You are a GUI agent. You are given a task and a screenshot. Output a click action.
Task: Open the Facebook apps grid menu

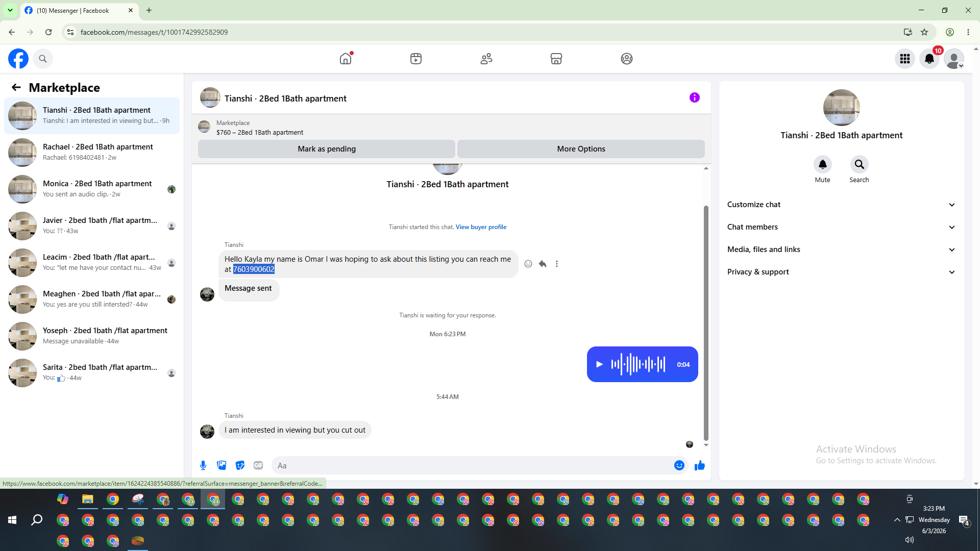click(x=905, y=59)
